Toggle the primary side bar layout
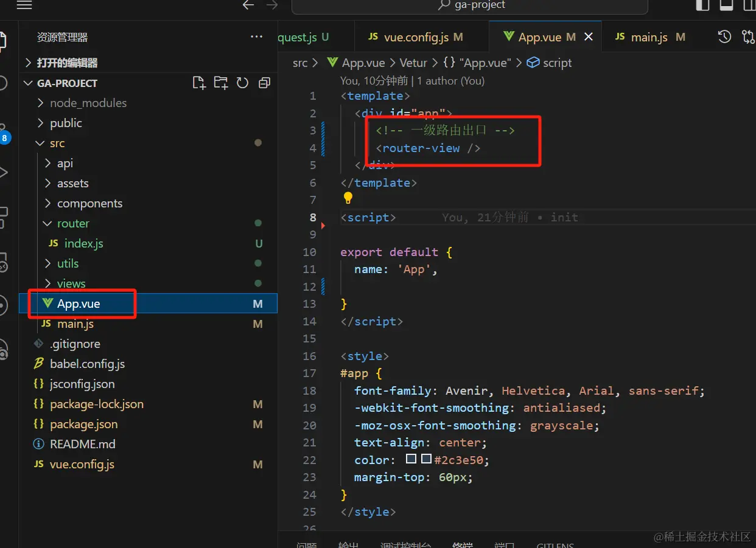Screen dimensions: 756x548 (703, 5)
